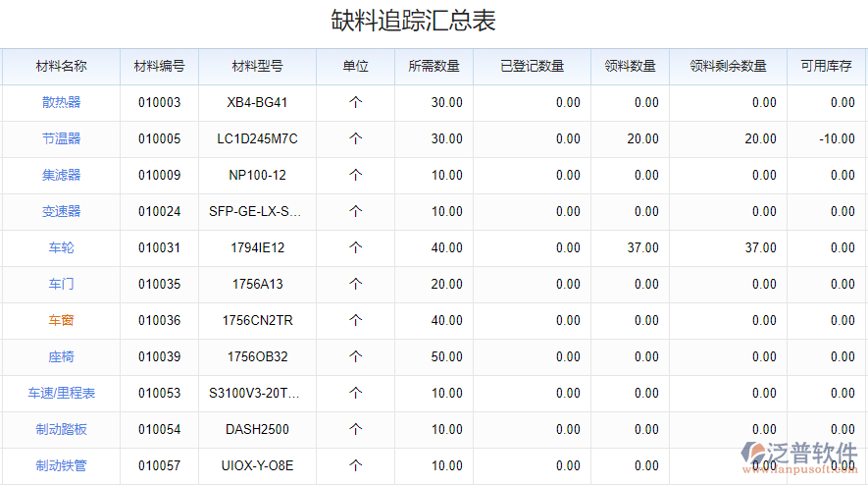Image resolution: width=868 pixels, height=485 pixels.
Task: Open the 车门 material link
Action: point(61,284)
